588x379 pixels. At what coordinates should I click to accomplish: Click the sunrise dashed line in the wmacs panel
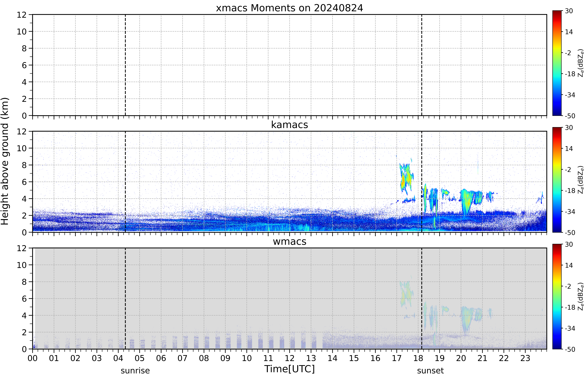(x=125, y=299)
